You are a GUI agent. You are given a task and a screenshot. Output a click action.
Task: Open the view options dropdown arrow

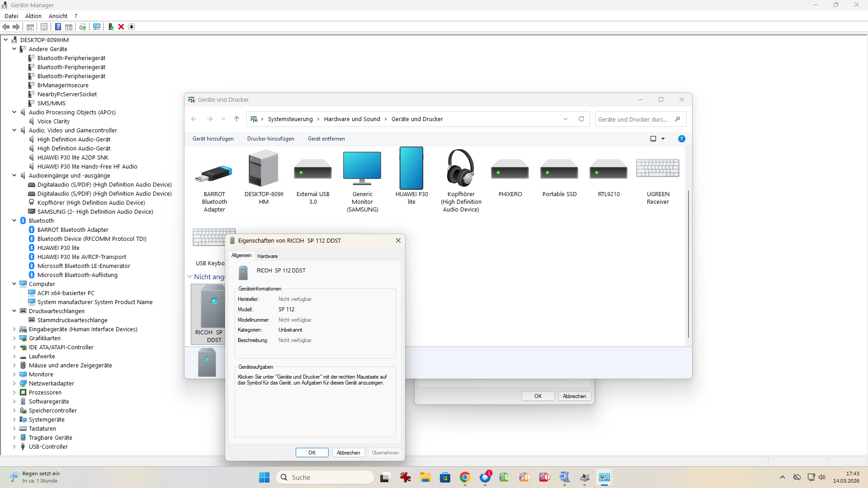(x=663, y=139)
